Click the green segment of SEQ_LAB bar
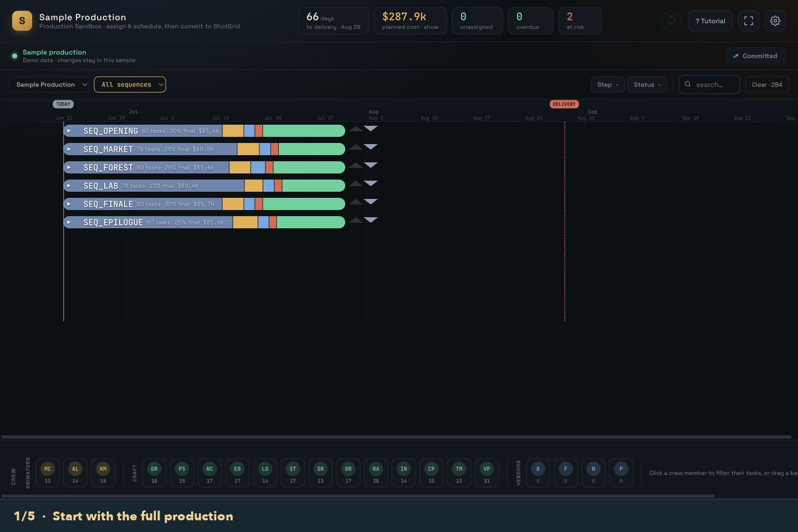Screen dimensions: 798x532 coord(314,186)
